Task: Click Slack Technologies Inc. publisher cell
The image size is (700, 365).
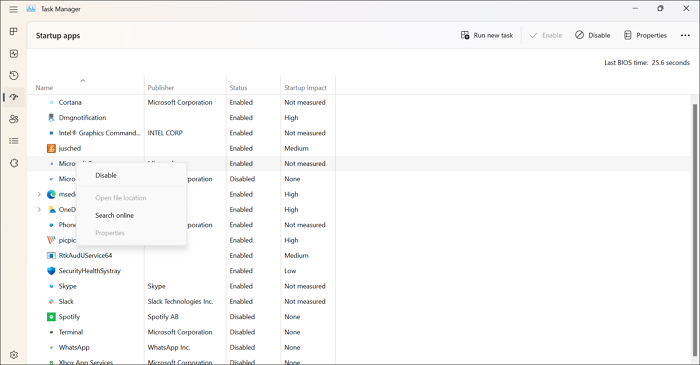Action: [180, 302]
